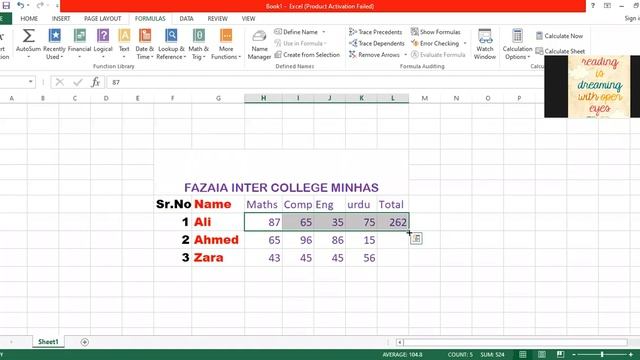Click the AutoSum sigma icon
Viewport: 640px width, 360px height.
tap(28, 36)
